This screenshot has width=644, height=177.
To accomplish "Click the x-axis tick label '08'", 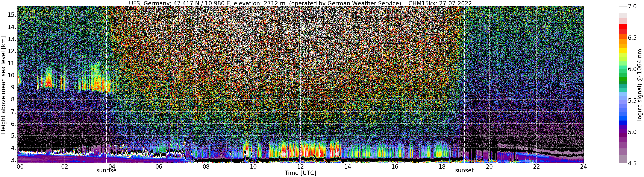I will [206, 167].
